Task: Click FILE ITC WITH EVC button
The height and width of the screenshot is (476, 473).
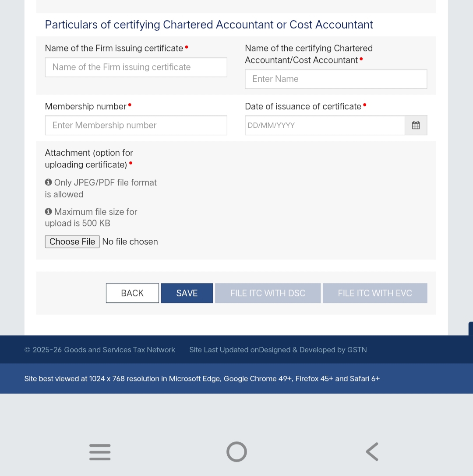Action: (375, 293)
